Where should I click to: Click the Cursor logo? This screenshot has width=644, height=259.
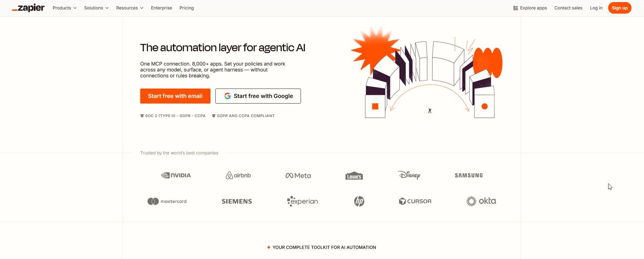tap(415, 201)
